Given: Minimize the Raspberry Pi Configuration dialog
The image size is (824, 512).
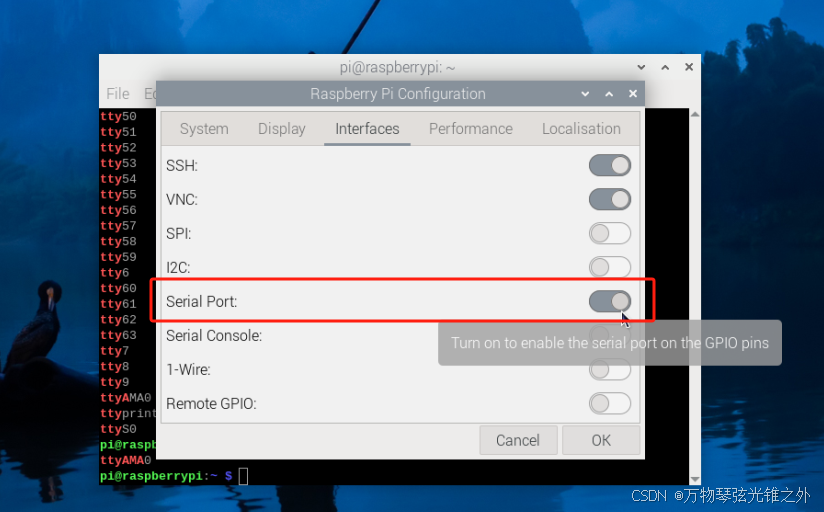Looking at the screenshot, I should 585,94.
